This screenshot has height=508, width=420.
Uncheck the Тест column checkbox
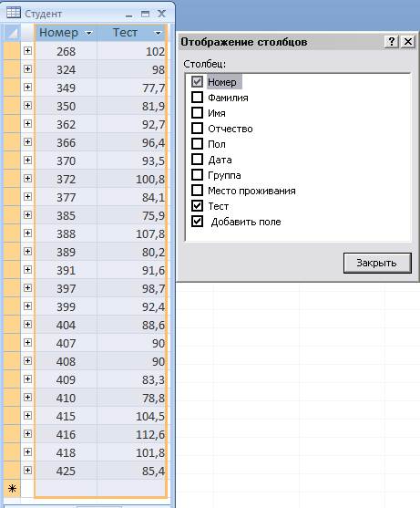(x=197, y=206)
